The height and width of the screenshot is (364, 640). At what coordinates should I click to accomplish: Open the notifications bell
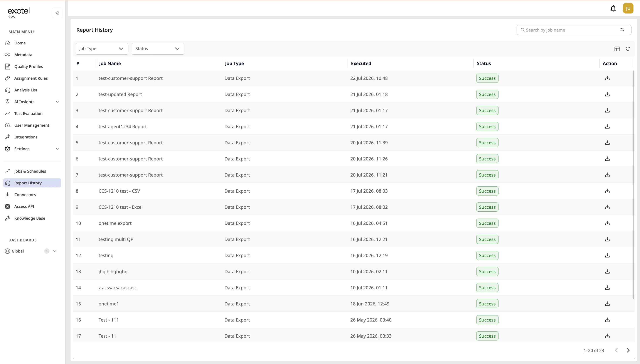pos(613,8)
